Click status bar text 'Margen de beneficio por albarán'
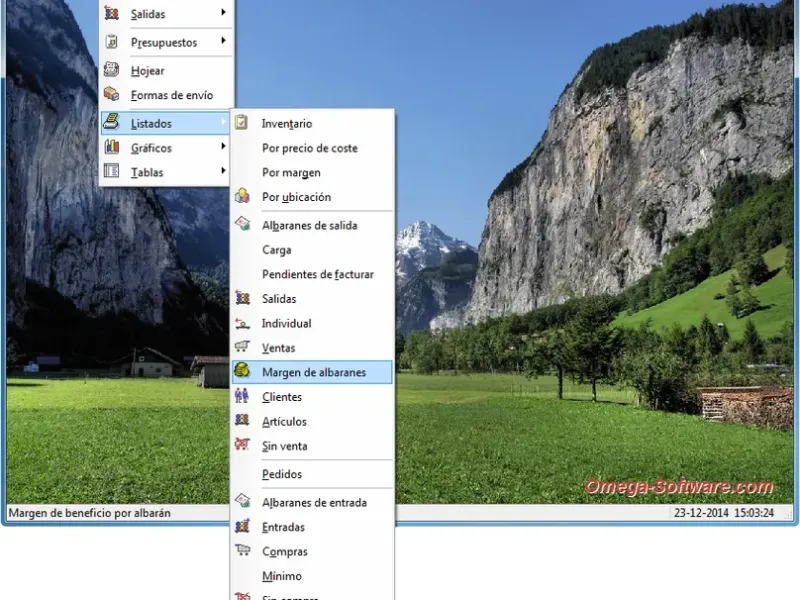Viewport: 800px width, 600px height. coord(89,513)
